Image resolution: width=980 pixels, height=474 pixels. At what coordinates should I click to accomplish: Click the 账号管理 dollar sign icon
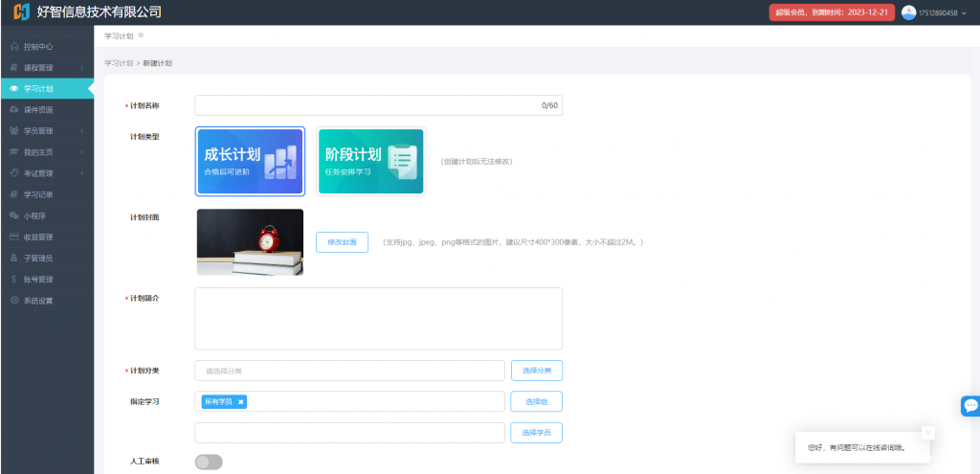13,280
